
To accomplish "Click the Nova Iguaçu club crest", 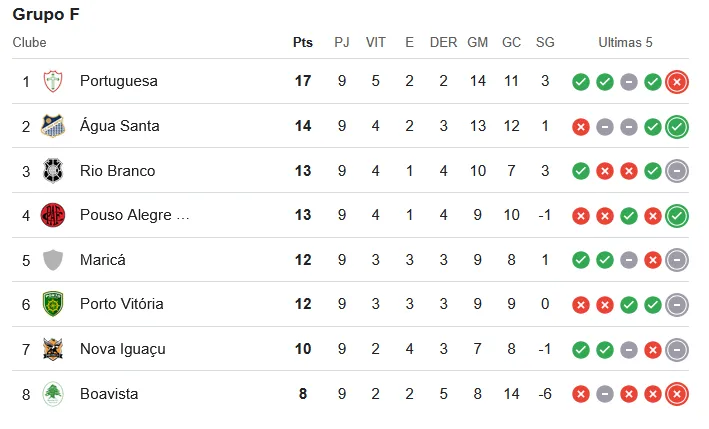I will pyautogui.click(x=53, y=349).
